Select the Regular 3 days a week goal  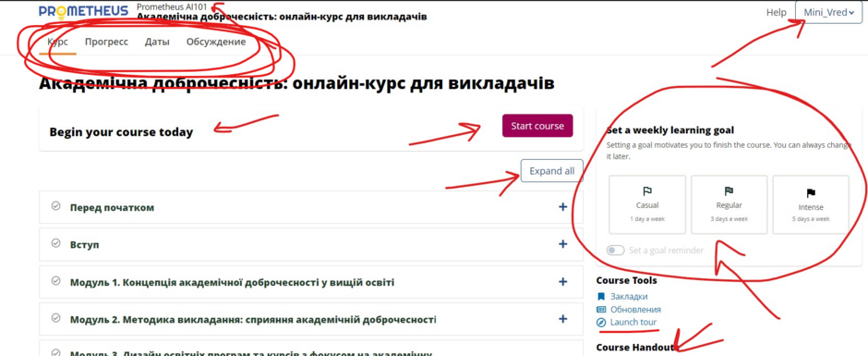[x=729, y=204]
